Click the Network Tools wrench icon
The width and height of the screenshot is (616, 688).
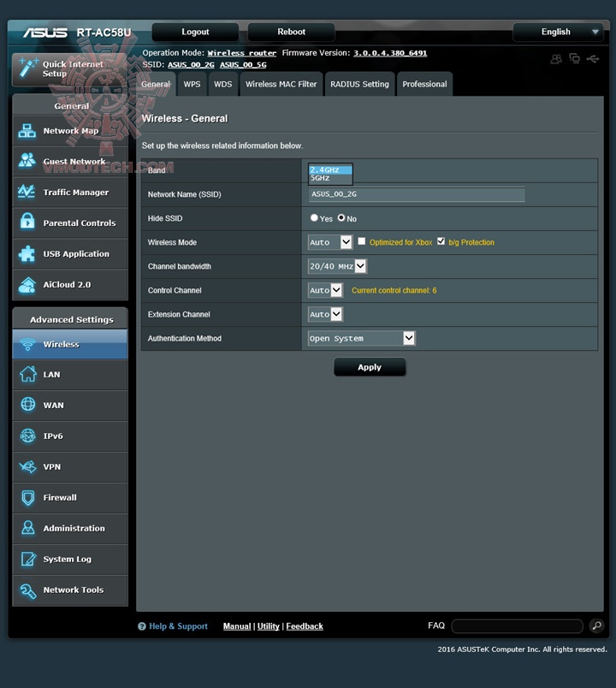[x=28, y=590]
